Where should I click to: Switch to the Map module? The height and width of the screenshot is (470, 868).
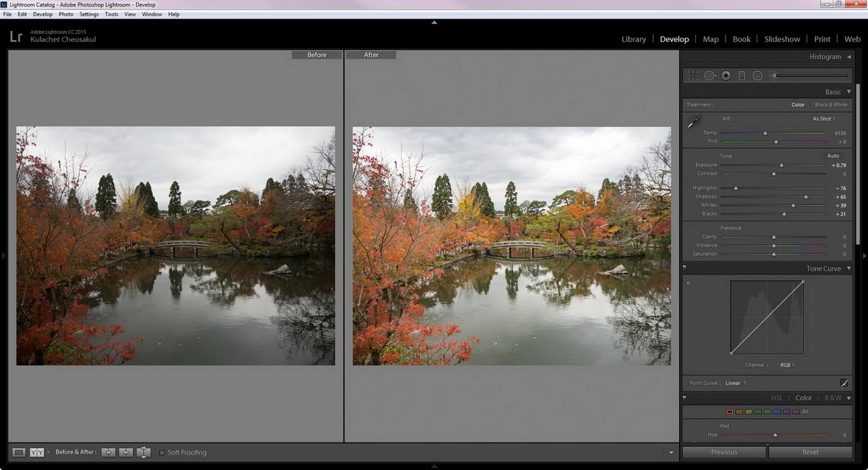tap(711, 39)
